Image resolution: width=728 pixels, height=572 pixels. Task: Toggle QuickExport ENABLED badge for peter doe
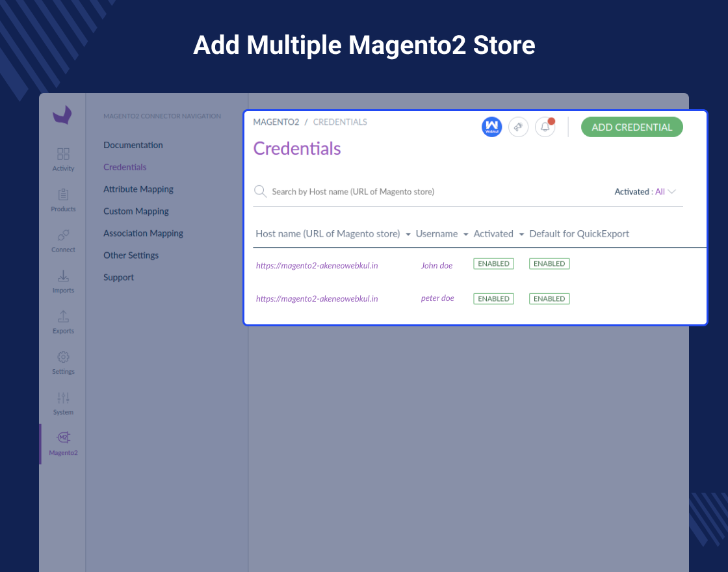click(549, 298)
